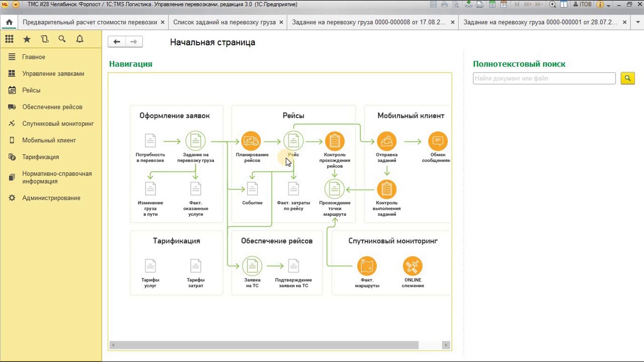Viewport: 644px width, 362px height.
Task: Click 'Тарифы услуг' document icon
Action: 150,265
